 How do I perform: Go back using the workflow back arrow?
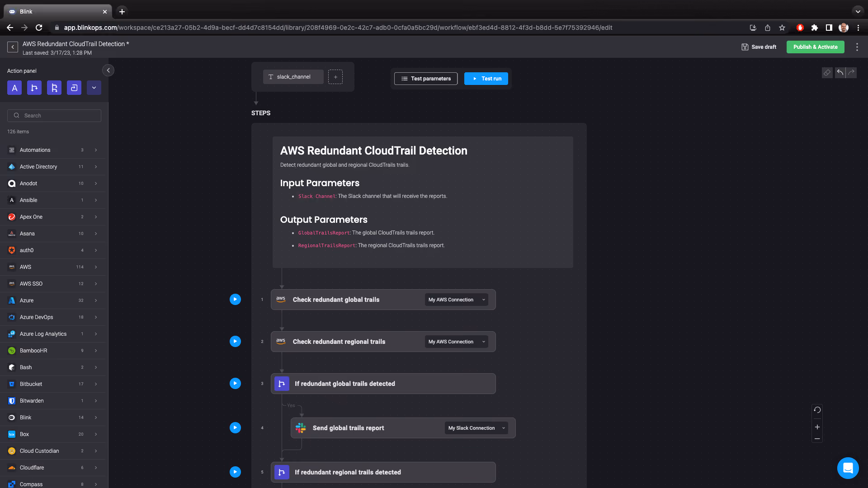(13, 47)
